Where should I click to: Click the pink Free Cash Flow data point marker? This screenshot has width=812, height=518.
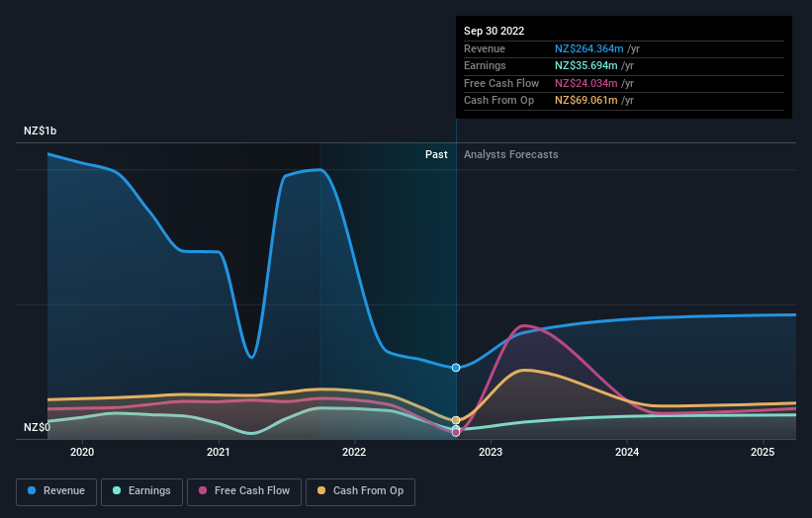pyautogui.click(x=456, y=433)
